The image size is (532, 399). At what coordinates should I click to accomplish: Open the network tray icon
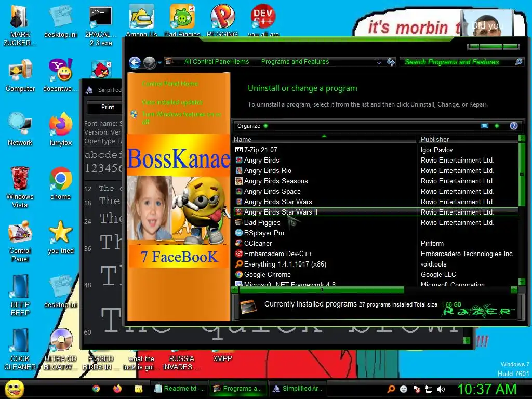429,389
